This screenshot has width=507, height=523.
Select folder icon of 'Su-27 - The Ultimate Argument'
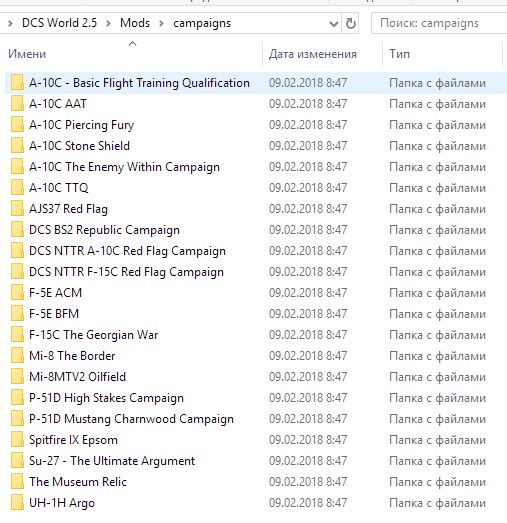(17, 461)
